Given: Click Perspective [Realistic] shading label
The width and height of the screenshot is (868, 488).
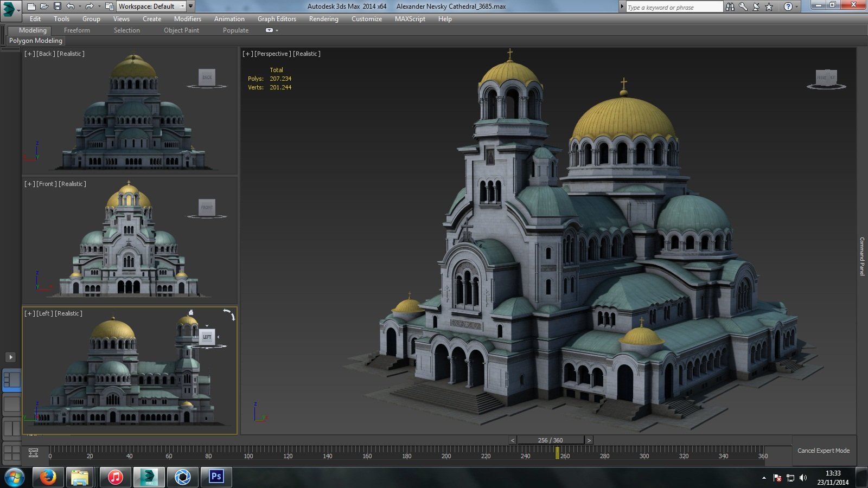Looking at the screenshot, I should coord(307,54).
